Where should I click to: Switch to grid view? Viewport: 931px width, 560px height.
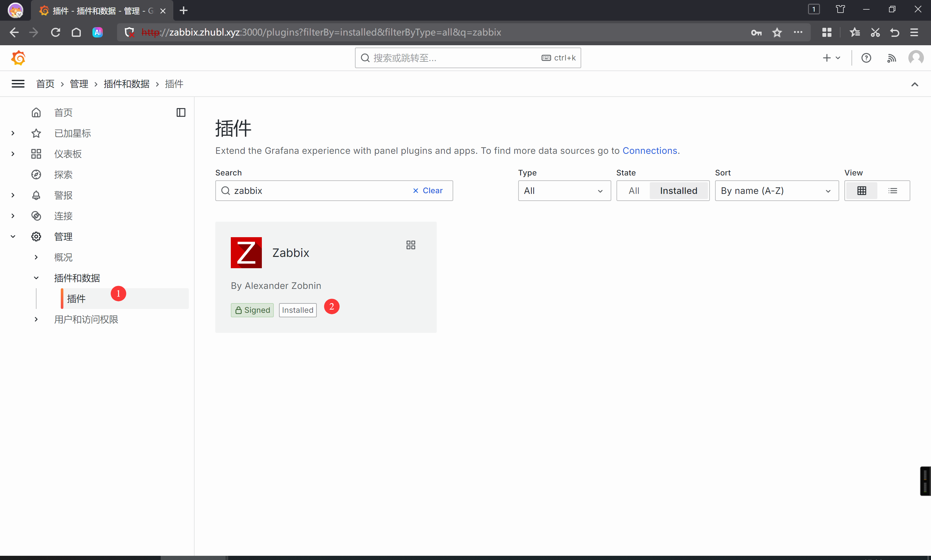[x=861, y=191]
